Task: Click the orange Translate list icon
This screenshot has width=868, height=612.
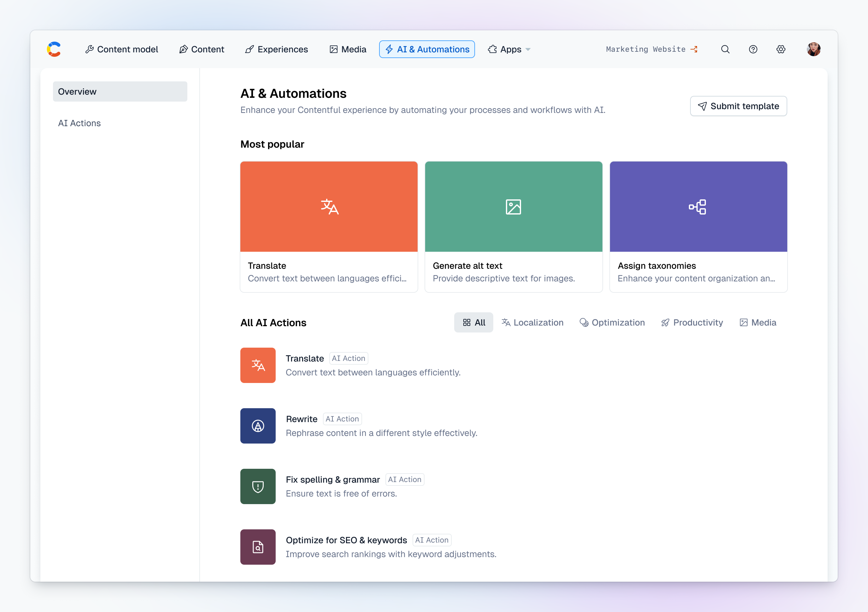Action: tap(258, 365)
